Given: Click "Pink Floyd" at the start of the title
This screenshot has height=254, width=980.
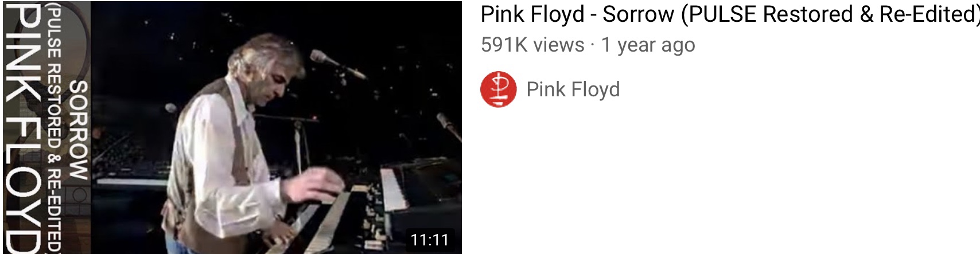Looking at the screenshot, I should click(x=532, y=14).
